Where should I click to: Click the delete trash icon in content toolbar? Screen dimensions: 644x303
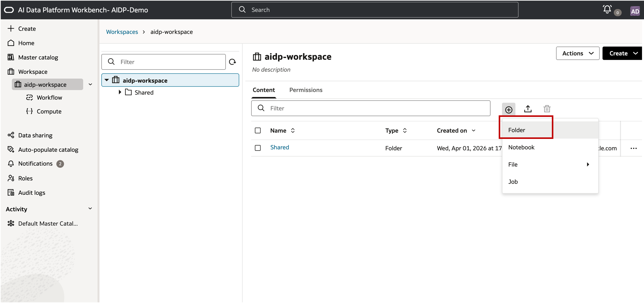547,109
